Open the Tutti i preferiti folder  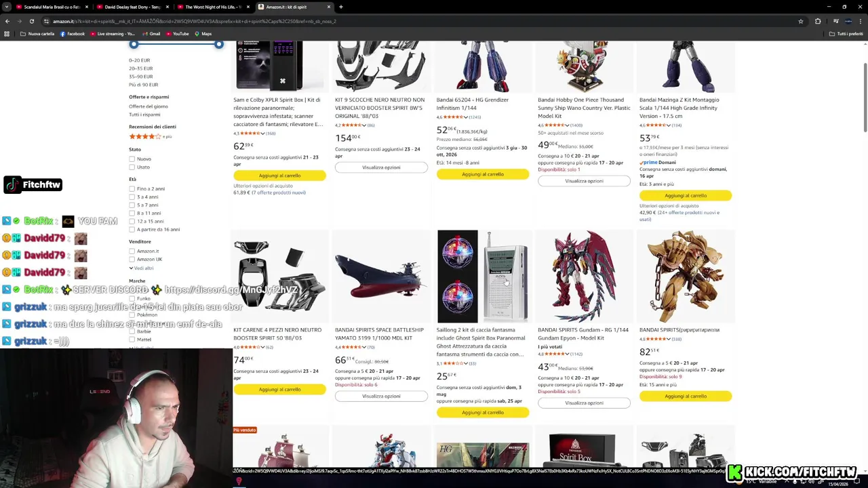pos(846,34)
